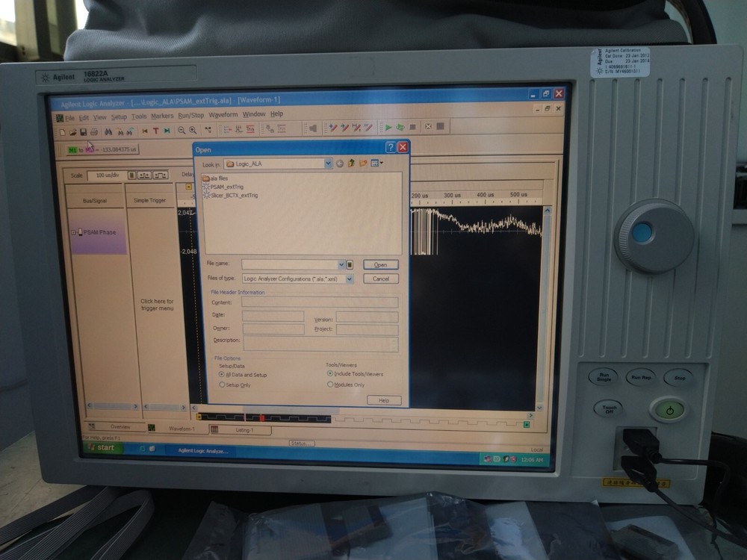Go up one folder level
The width and height of the screenshot is (747, 560).
pyautogui.click(x=352, y=163)
